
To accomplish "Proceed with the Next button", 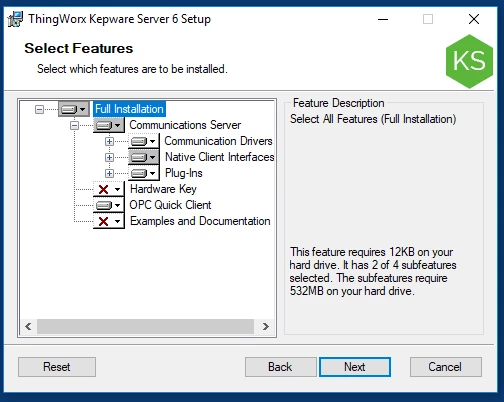I will coord(355,367).
